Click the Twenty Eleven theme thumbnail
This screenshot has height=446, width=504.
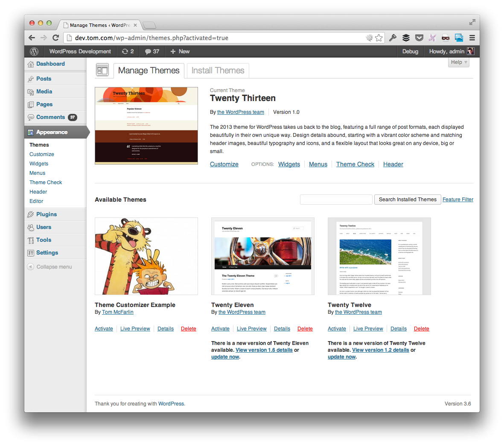[x=262, y=256]
